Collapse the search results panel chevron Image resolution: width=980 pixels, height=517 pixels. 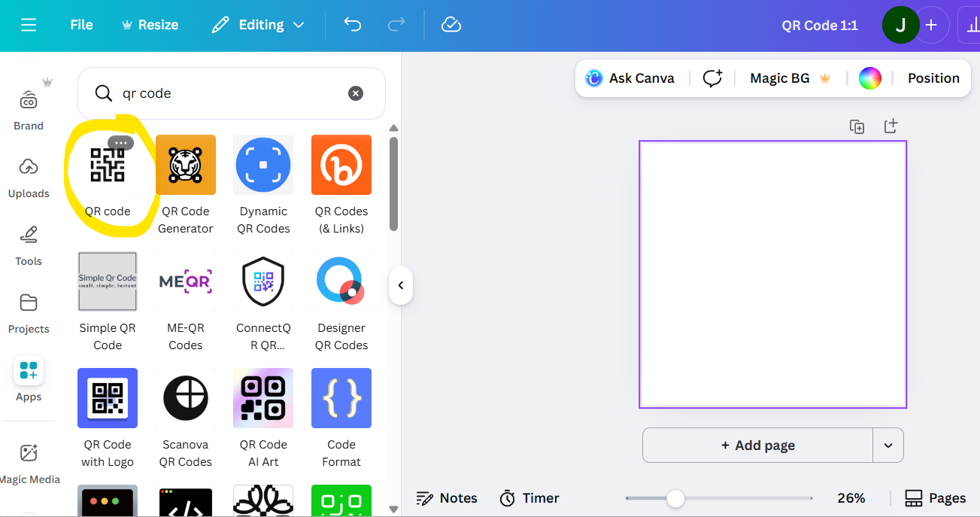point(401,285)
